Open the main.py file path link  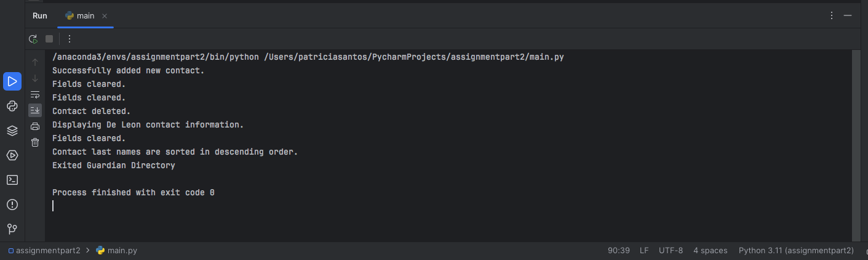(414, 57)
